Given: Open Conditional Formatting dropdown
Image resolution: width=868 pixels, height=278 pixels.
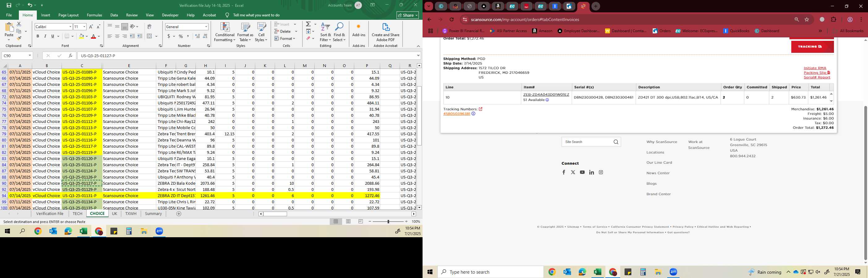Looking at the screenshot, I should click(x=225, y=32).
